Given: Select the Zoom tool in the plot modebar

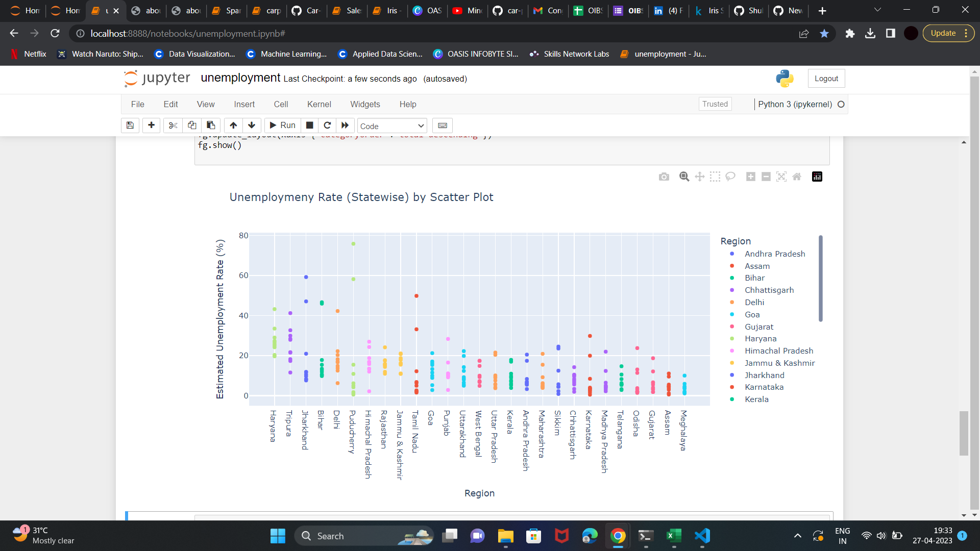Looking at the screenshot, I should 684,177.
